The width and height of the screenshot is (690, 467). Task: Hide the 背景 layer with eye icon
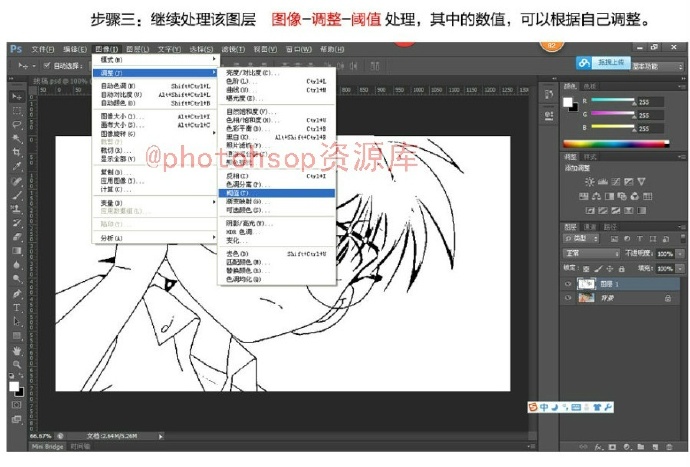(x=568, y=298)
